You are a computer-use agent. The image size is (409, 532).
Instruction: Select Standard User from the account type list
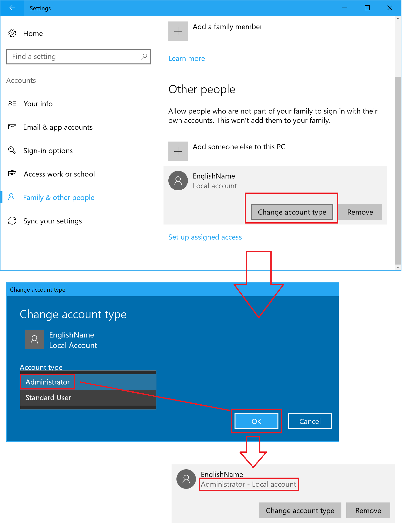click(48, 398)
